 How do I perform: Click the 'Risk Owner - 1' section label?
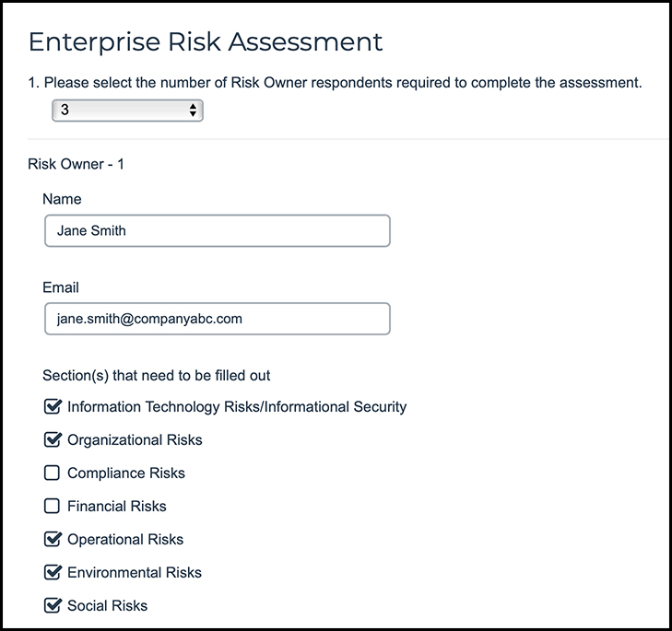point(77,164)
